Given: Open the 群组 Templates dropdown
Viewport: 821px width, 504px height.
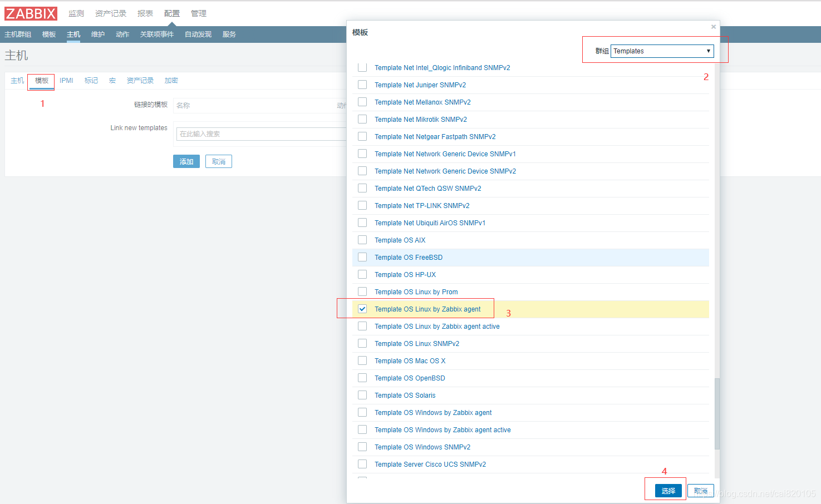Looking at the screenshot, I should (662, 51).
